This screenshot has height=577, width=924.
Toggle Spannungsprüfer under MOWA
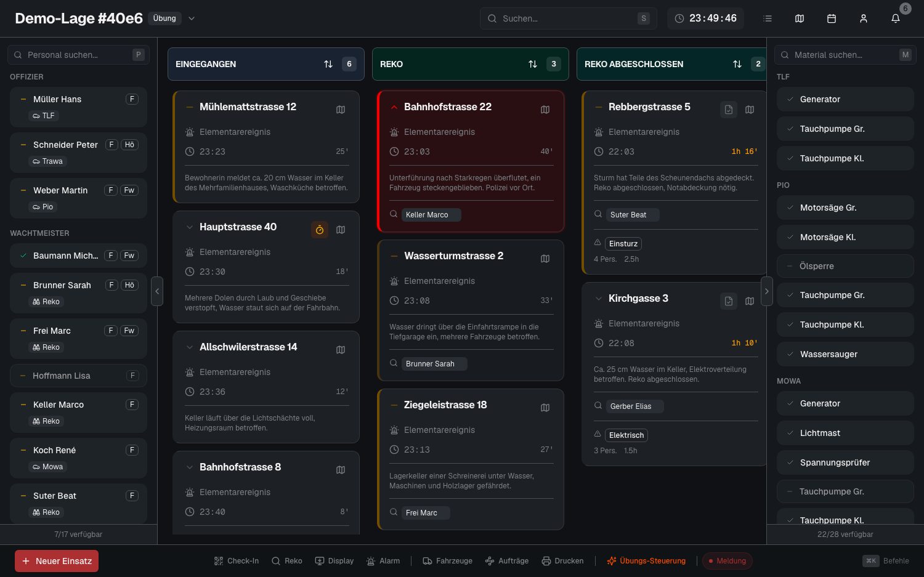pyautogui.click(x=845, y=462)
